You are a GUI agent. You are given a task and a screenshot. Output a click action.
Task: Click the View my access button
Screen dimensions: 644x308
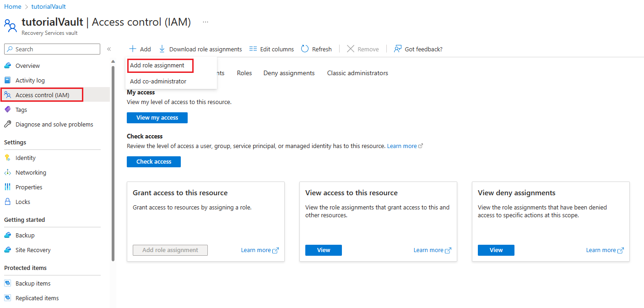pyautogui.click(x=157, y=118)
